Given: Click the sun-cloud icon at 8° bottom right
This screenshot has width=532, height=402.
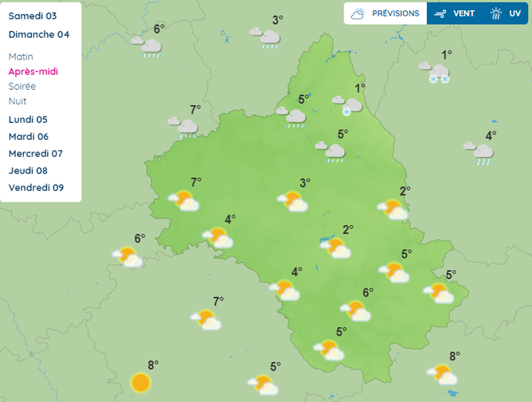Looking at the screenshot, I should [442, 374].
